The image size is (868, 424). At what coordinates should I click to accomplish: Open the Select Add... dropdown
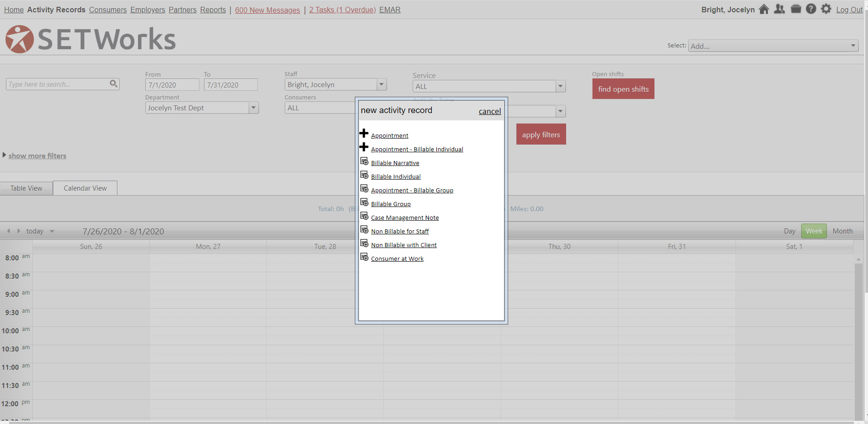[773, 46]
